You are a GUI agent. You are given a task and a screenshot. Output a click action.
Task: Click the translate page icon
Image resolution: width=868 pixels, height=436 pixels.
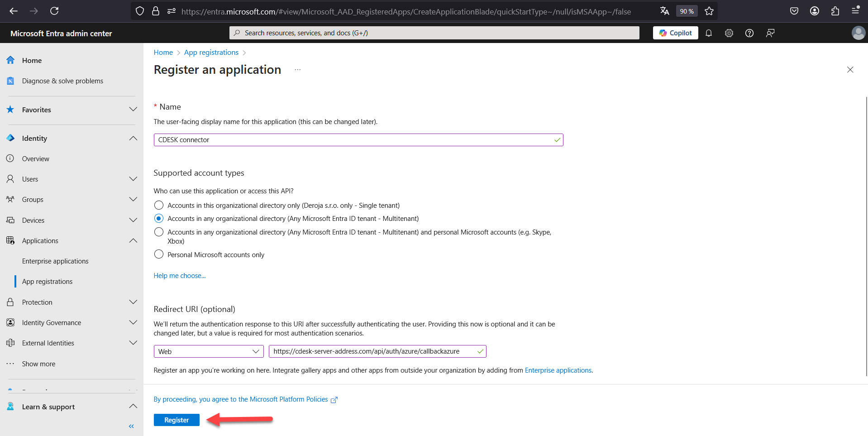pos(664,11)
